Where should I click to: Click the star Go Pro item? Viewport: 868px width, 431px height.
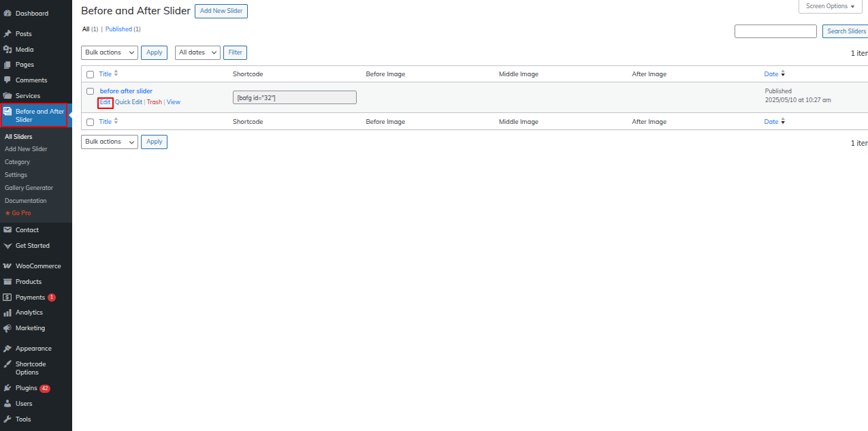click(18, 213)
